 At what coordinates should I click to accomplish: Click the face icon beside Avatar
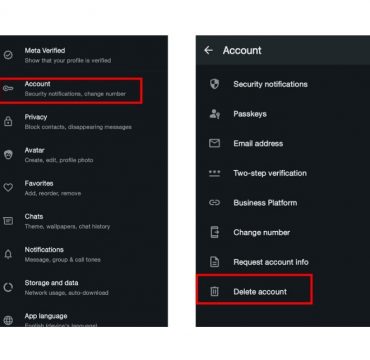[x=8, y=155]
